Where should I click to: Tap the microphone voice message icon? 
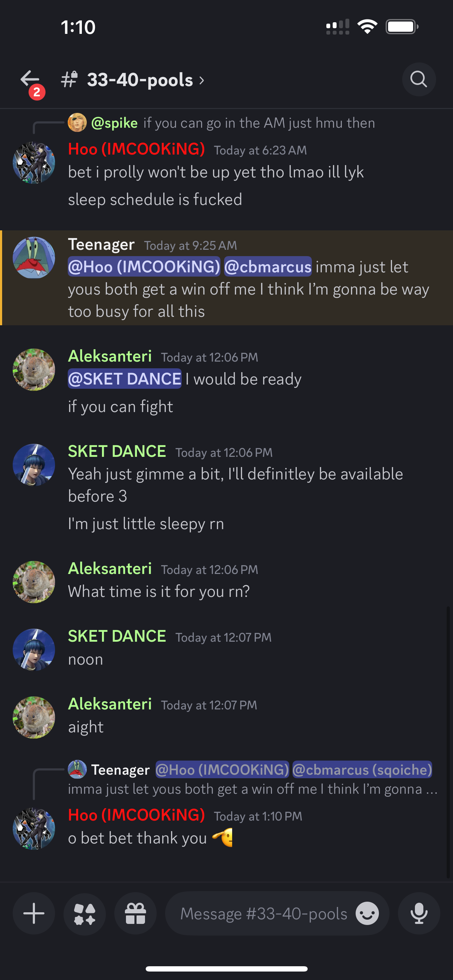click(419, 913)
